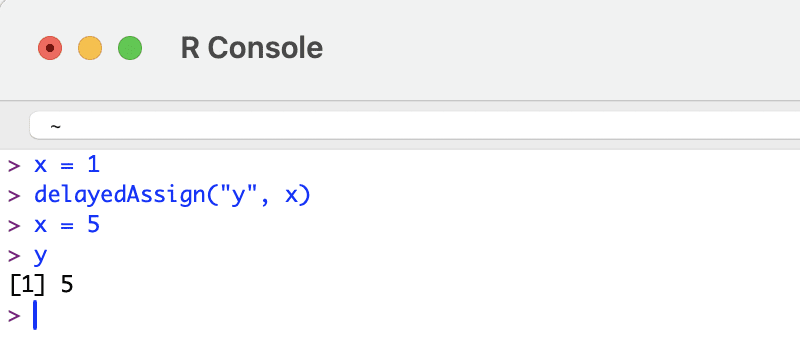The height and width of the screenshot is (360, 800).
Task: Click the prompt symbol before delayedAssign
Action: pyautogui.click(x=14, y=196)
